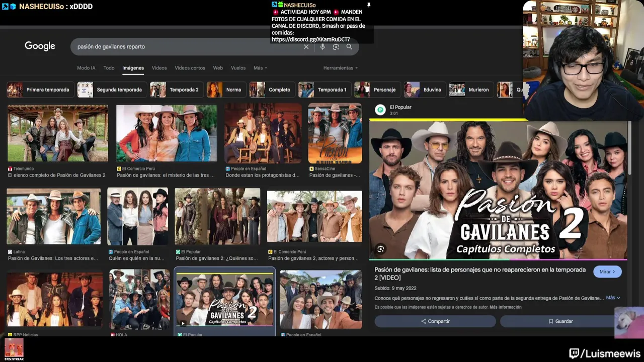Select the Personaje filter chip
Image resolution: width=644 pixels, height=362 pixels.
pos(377,89)
